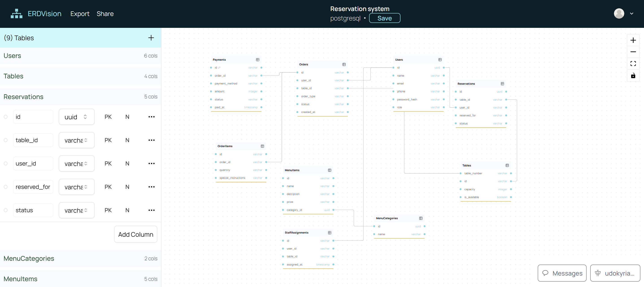Open the type dropdown for status
The image size is (644, 287).
76,210
